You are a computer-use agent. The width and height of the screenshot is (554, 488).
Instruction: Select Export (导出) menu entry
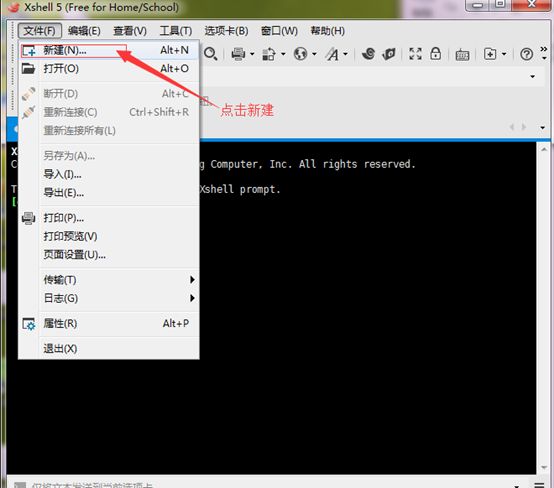108,193
